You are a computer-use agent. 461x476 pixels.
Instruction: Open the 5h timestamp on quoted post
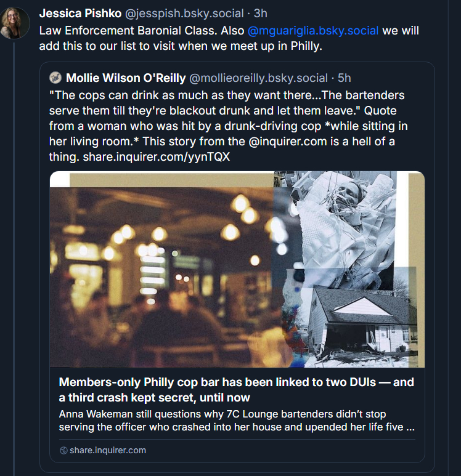pyautogui.click(x=345, y=78)
